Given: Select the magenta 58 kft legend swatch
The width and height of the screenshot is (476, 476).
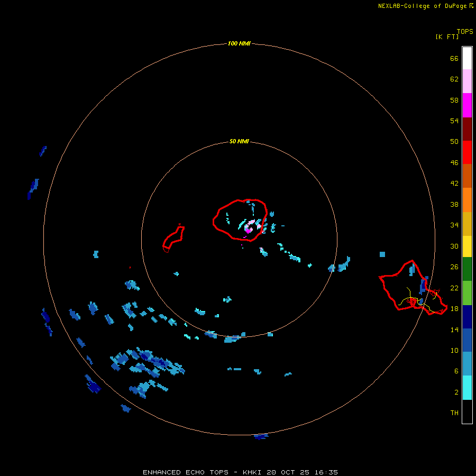Looking at the screenshot, I should [467, 105].
